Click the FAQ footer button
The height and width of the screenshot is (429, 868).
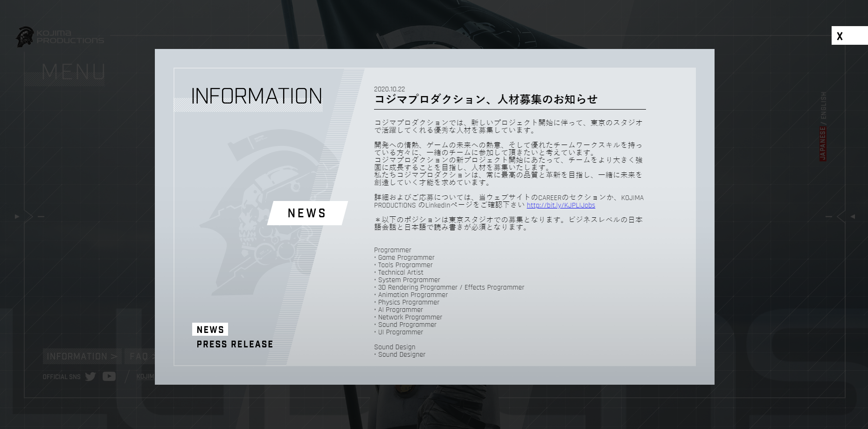click(x=139, y=356)
